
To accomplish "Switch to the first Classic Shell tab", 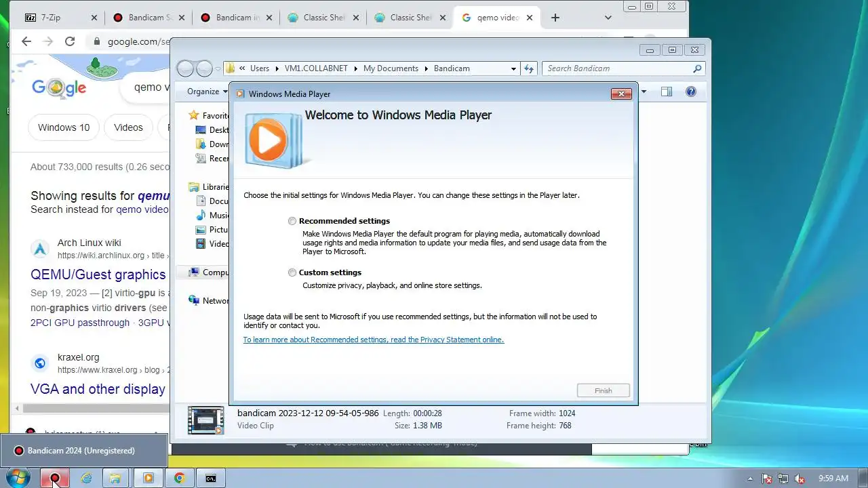I will 323,18.
